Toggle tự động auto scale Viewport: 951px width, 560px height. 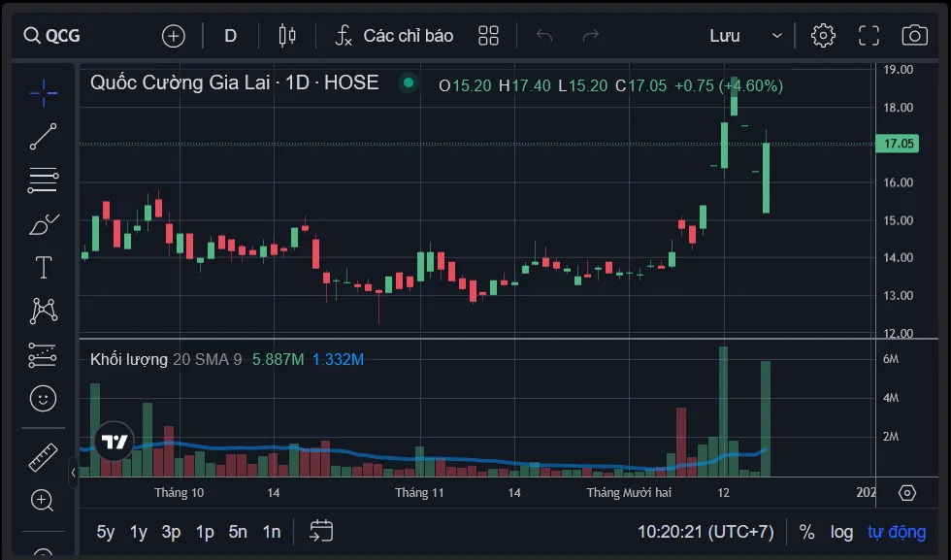pos(897,532)
